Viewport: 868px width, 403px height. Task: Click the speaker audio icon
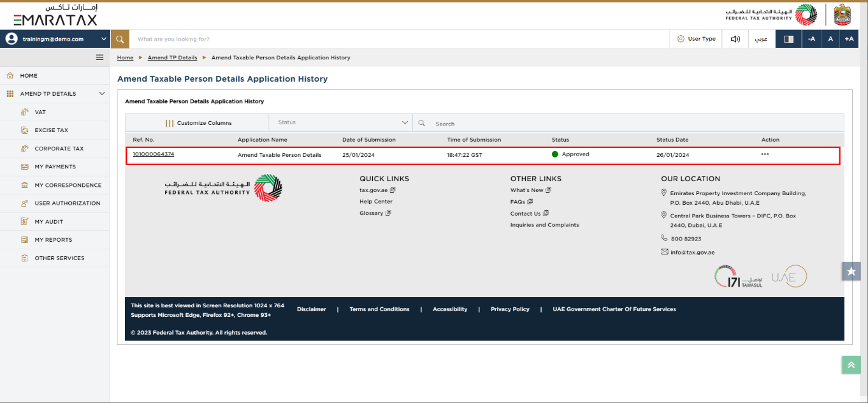(x=735, y=39)
